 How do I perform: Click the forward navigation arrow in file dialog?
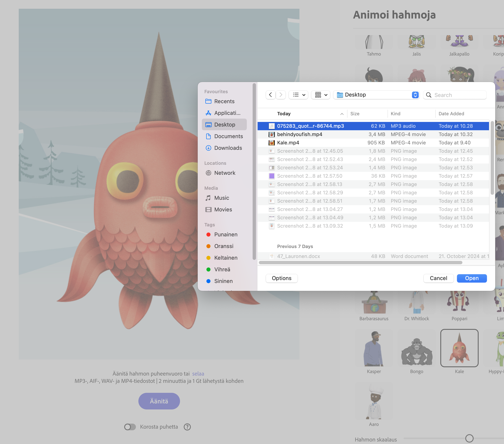281,95
